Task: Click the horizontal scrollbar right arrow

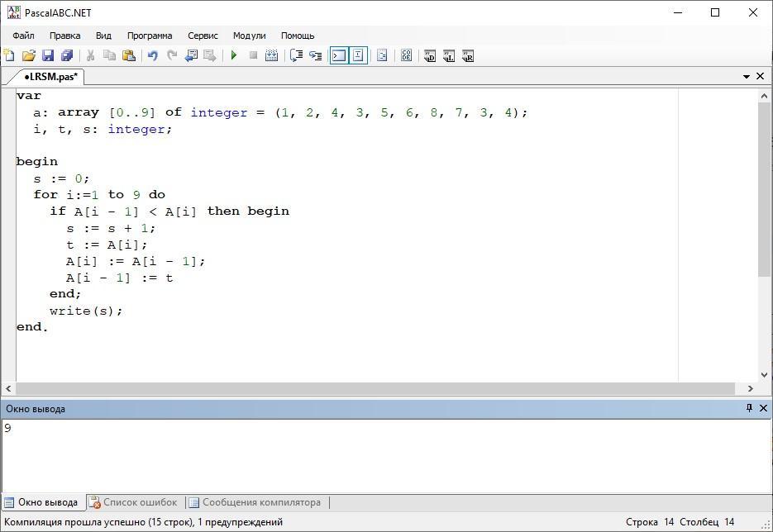Action: [x=751, y=388]
